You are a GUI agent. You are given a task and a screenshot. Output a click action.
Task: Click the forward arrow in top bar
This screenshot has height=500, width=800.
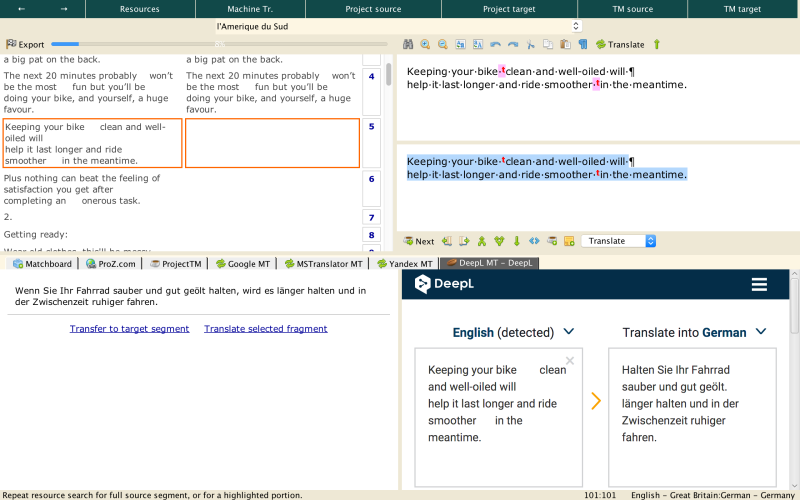(64, 9)
